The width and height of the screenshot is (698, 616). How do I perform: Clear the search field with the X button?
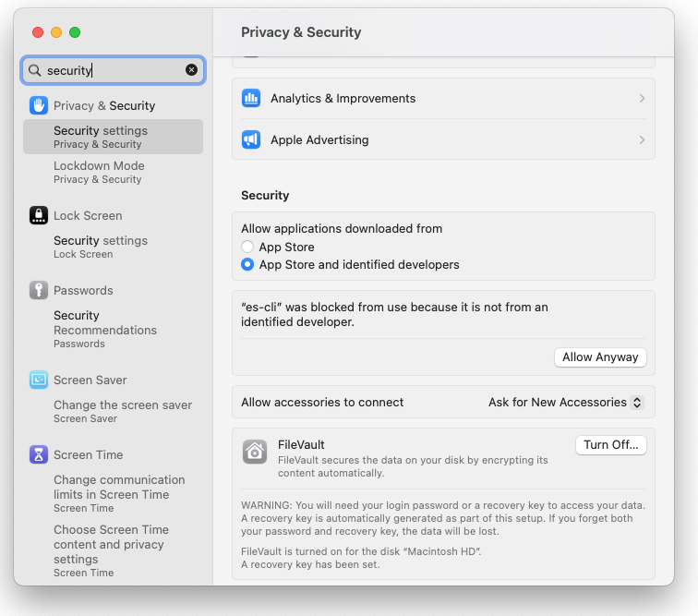point(191,70)
